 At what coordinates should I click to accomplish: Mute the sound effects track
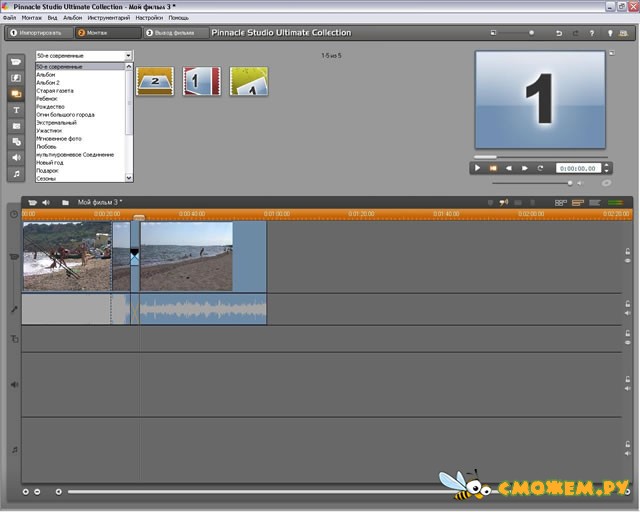628,388
